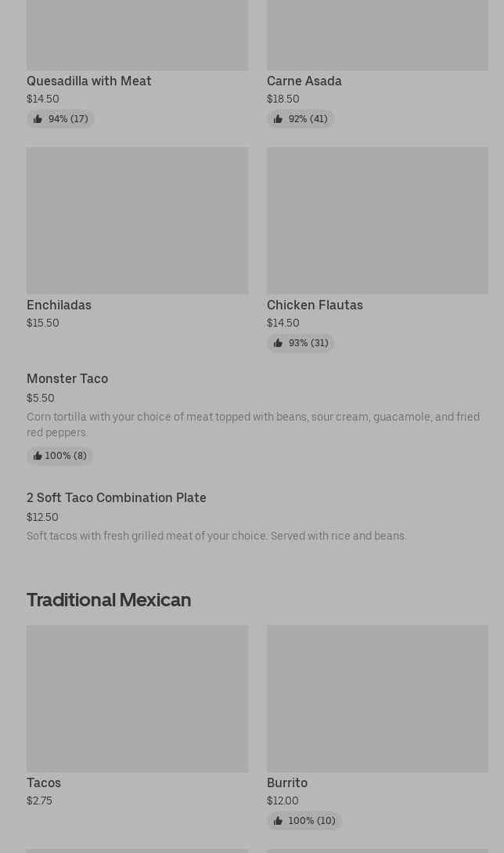Click the Burrito item name
Viewport: 504px width, 853px height.
coord(287,783)
